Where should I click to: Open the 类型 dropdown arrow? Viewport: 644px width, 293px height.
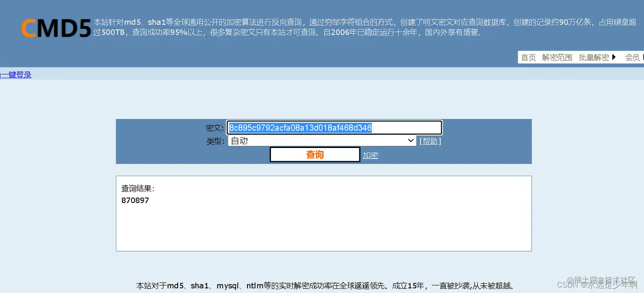(410, 141)
